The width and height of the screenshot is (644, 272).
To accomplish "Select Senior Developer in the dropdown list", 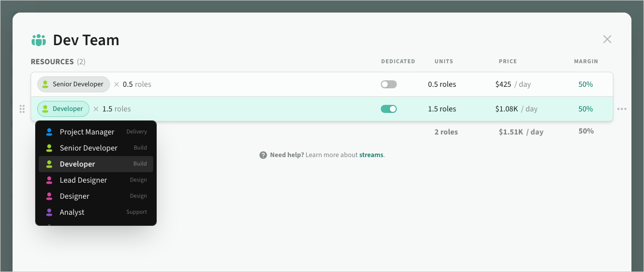I will (x=88, y=148).
